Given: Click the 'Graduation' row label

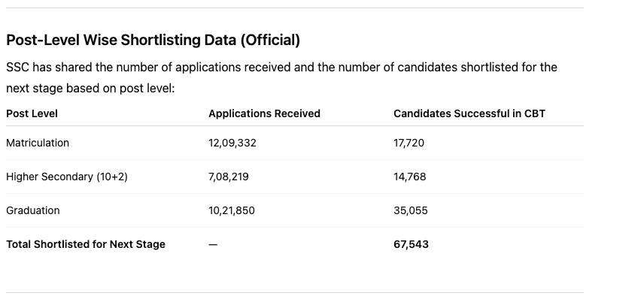Looking at the screenshot, I should click(x=33, y=210).
